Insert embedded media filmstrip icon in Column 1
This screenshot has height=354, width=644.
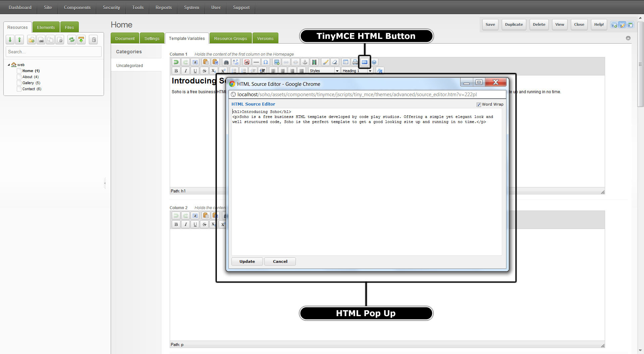[x=314, y=62]
